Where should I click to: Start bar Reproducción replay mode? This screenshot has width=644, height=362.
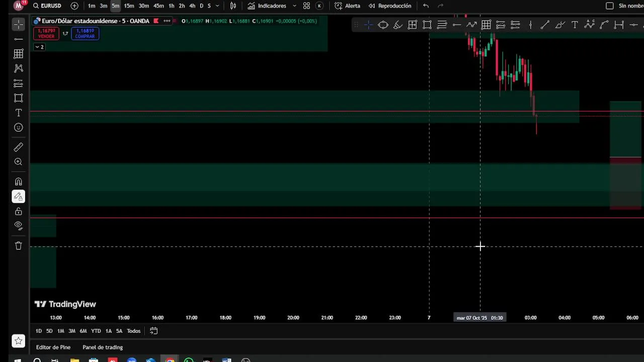pyautogui.click(x=390, y=6)
